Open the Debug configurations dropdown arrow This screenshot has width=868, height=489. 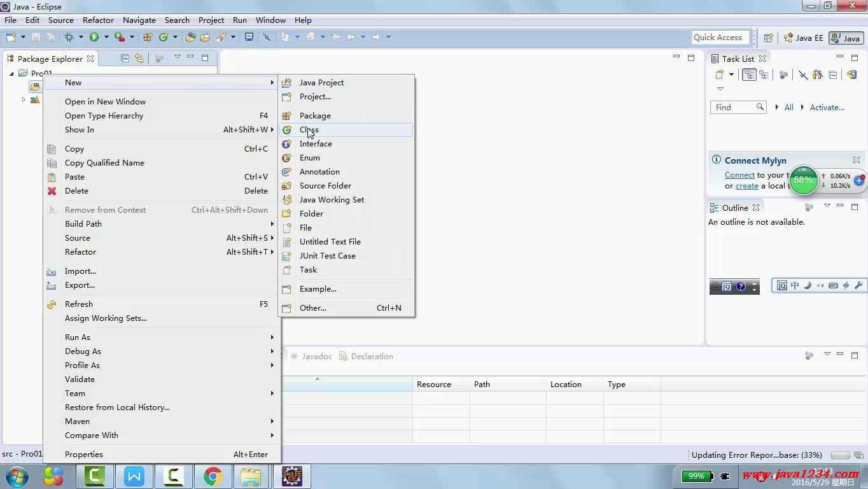(x=81, y=37)
